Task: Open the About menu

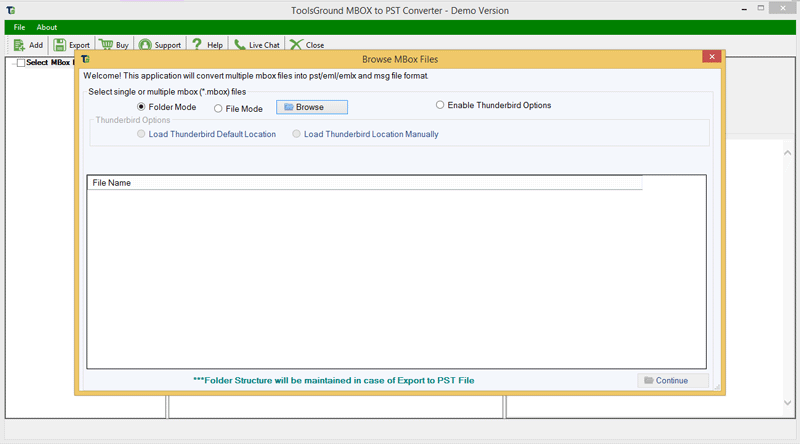Action: [x=47, y=27]
